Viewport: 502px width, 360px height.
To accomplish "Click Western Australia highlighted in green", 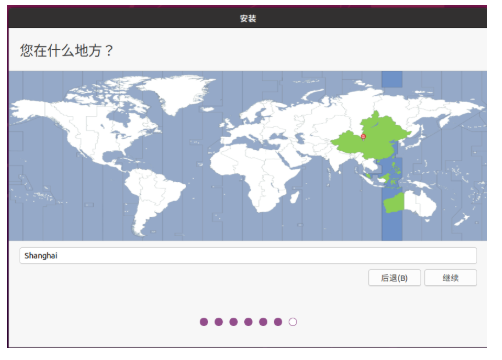I will pos(394,203).
